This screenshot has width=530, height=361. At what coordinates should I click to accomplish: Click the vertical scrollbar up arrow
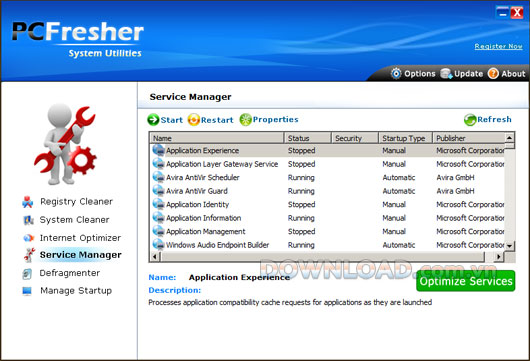509,138
